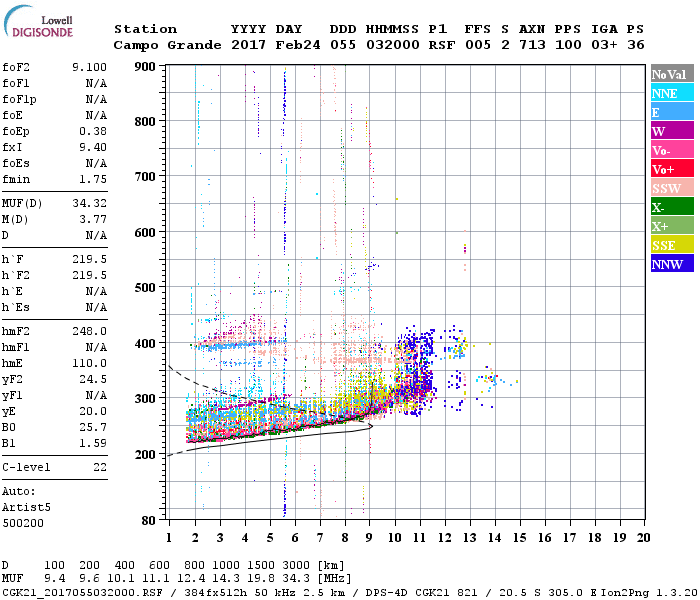700x600 pixels.
Task: Select the SSE yellow legend swatch
Action: coord(672,245)
